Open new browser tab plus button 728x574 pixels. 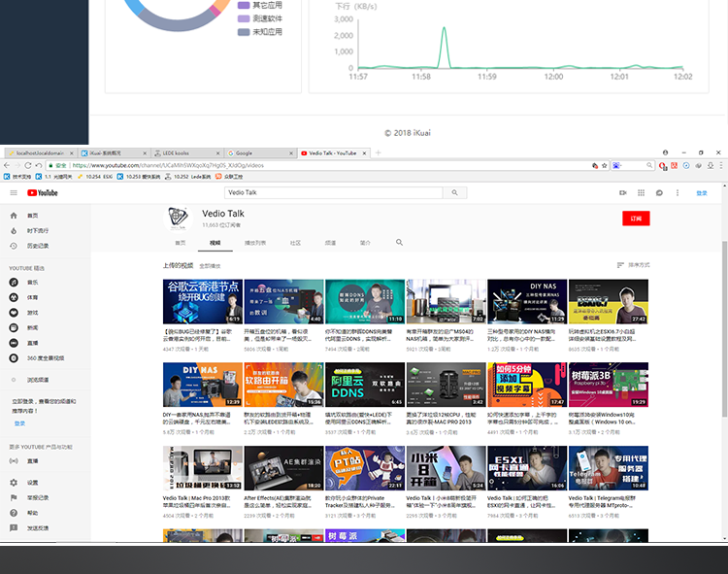click(378, 152)
